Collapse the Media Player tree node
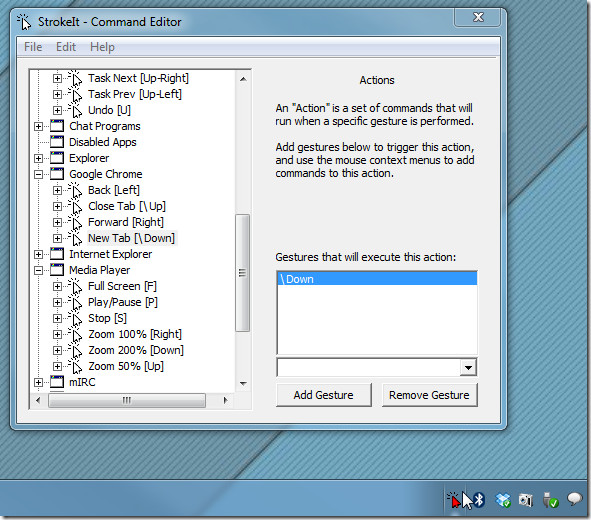 pyautogui.click(x=38, y=270)
